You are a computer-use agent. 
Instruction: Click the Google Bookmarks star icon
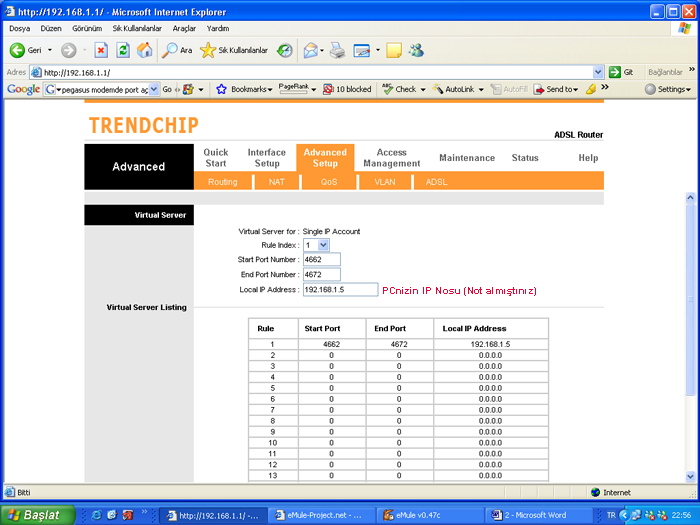(221, 89)
